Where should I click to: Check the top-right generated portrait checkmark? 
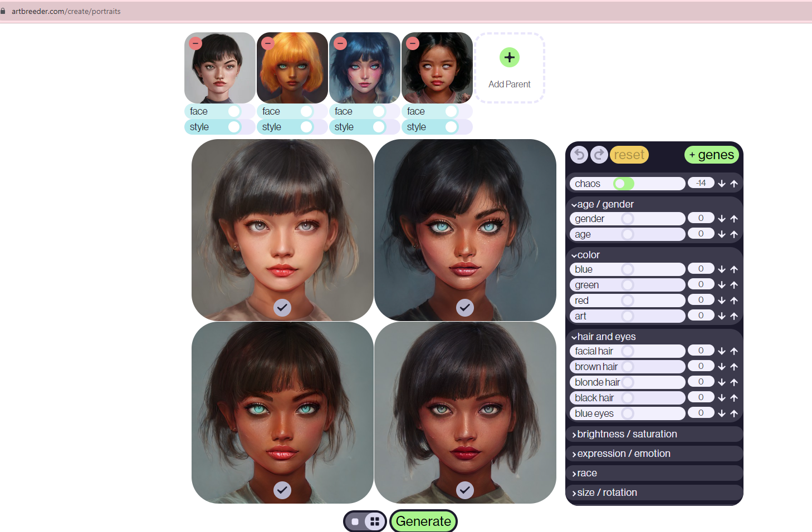coord(465,307)
